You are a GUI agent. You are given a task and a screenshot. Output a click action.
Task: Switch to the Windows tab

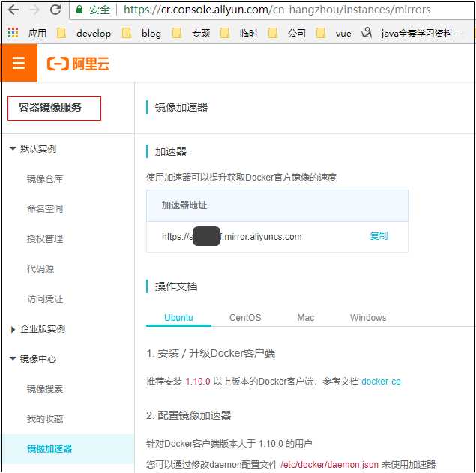tap(368, 318)
